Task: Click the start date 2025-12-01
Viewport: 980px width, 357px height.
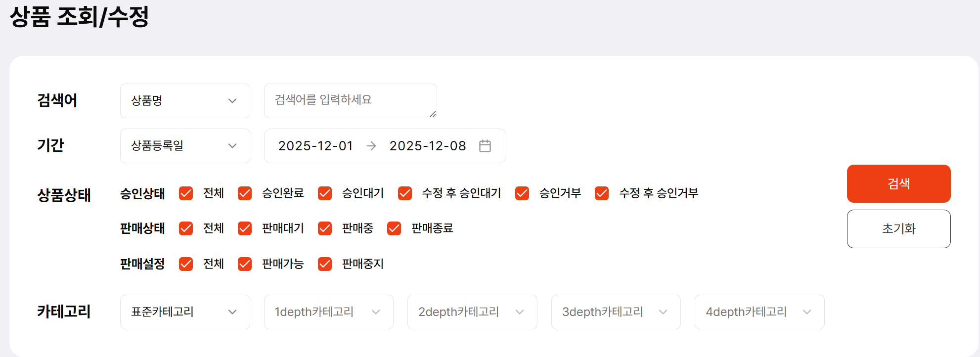Action: click(315, 146)
